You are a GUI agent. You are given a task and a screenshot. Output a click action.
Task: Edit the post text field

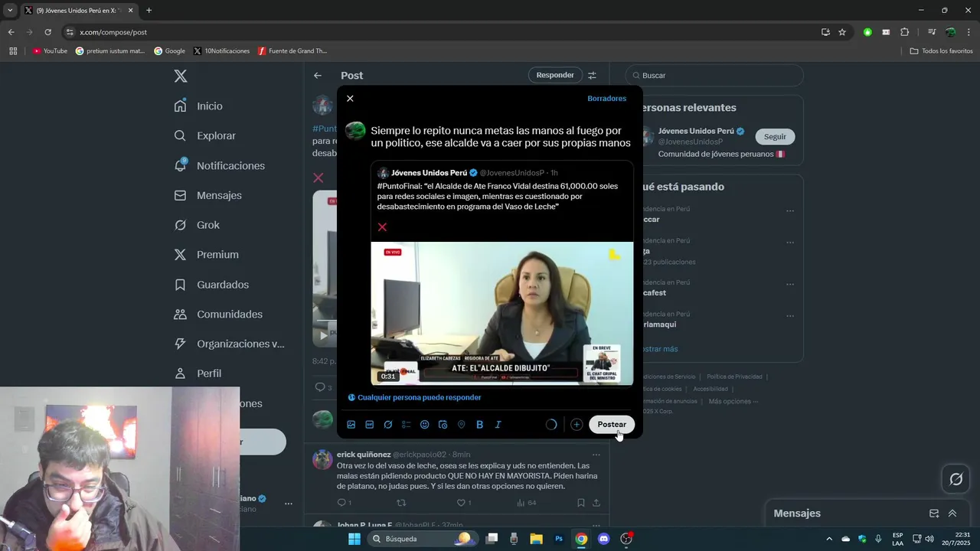click(x=501, y=137)
